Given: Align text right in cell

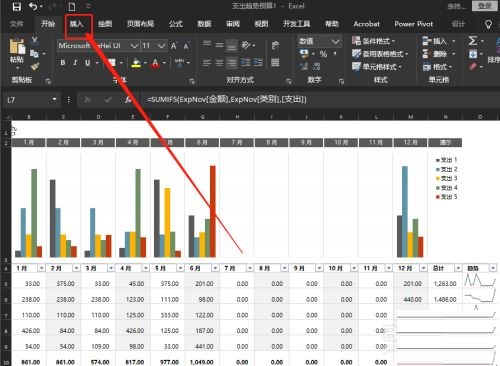Looking at the screenshot, I should coord(232,62).
